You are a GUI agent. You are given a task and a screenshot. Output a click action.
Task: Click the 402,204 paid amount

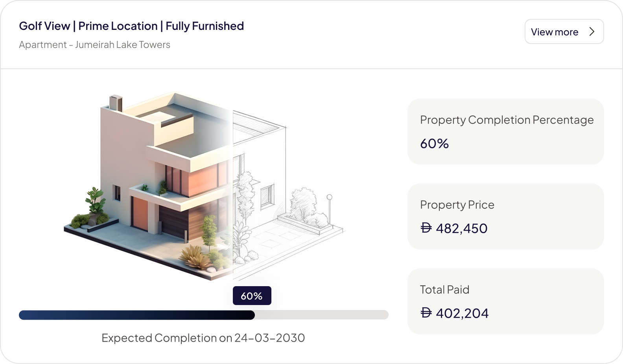pos(462,313)
